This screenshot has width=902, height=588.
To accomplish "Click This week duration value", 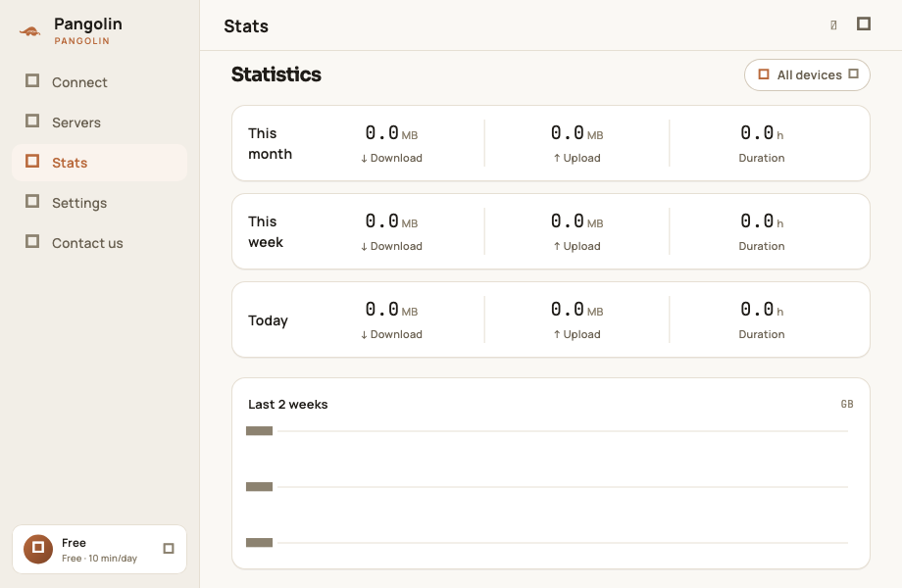I will pyautogui.click(x=762, y=221).
